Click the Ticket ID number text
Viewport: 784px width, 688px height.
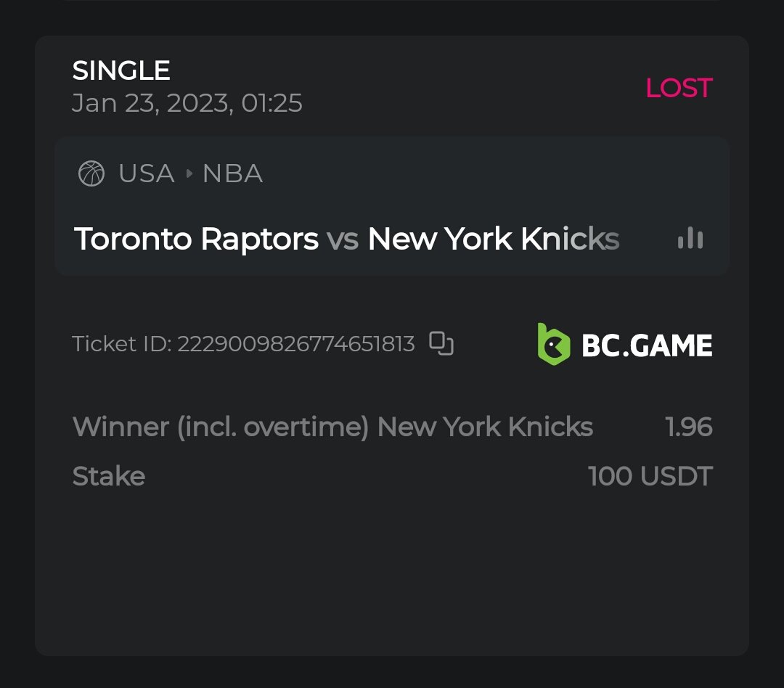tap(296, 344)
